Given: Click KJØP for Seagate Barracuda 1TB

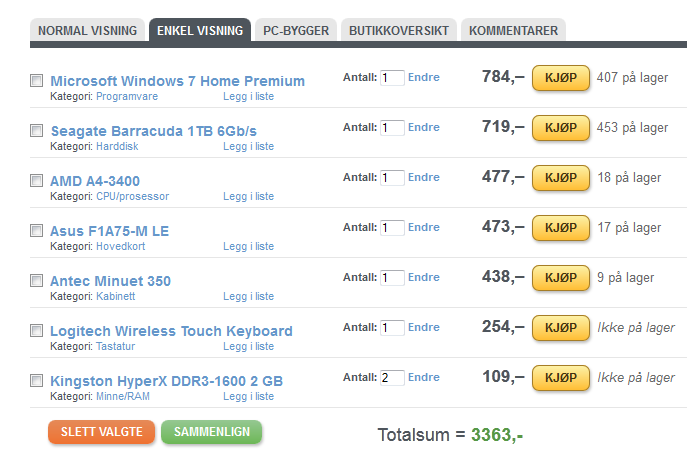Looking at the screenshot, I should click(561, 128).
